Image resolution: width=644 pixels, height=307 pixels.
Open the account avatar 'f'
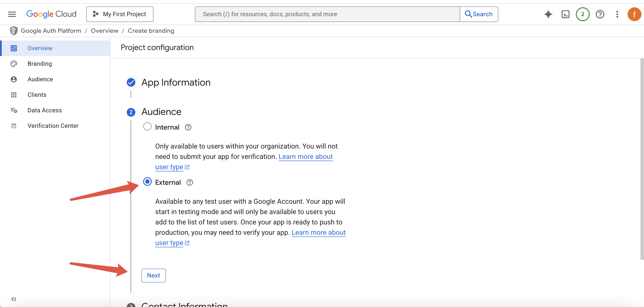click(634, 14)
